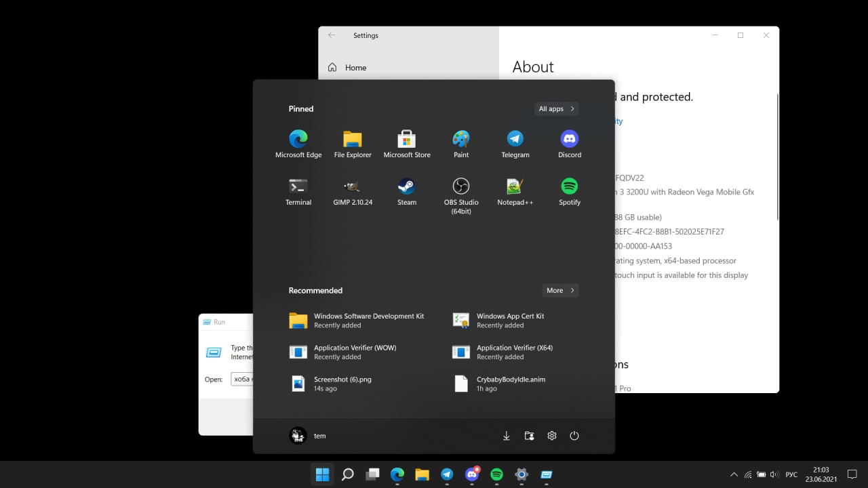
Task: Launch GIMP 2.10.24
Action: 353,192
